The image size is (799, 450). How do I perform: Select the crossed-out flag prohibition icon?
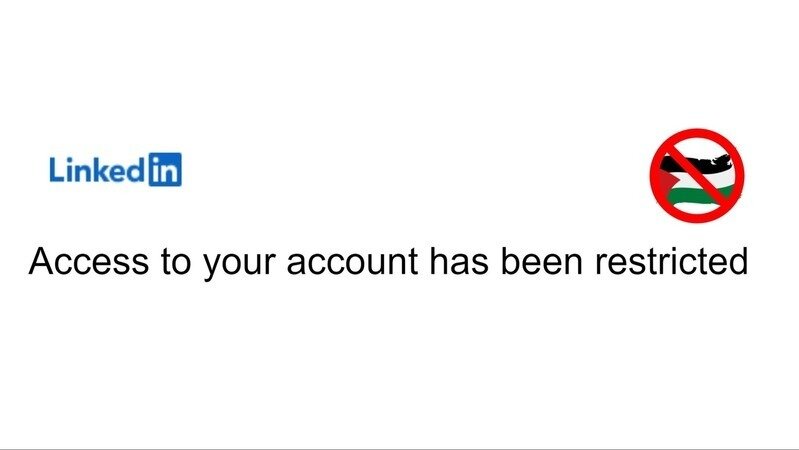pos(697,175)
